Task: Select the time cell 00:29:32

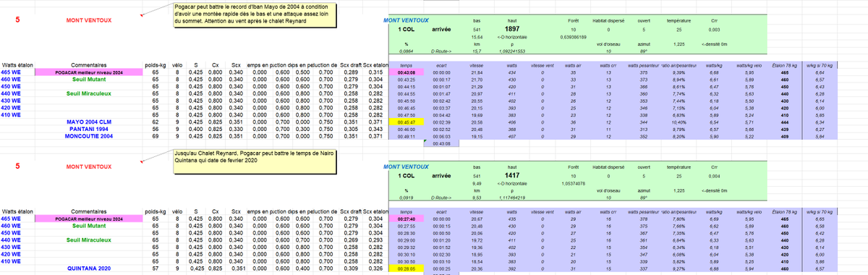Action: pos(407,247)
